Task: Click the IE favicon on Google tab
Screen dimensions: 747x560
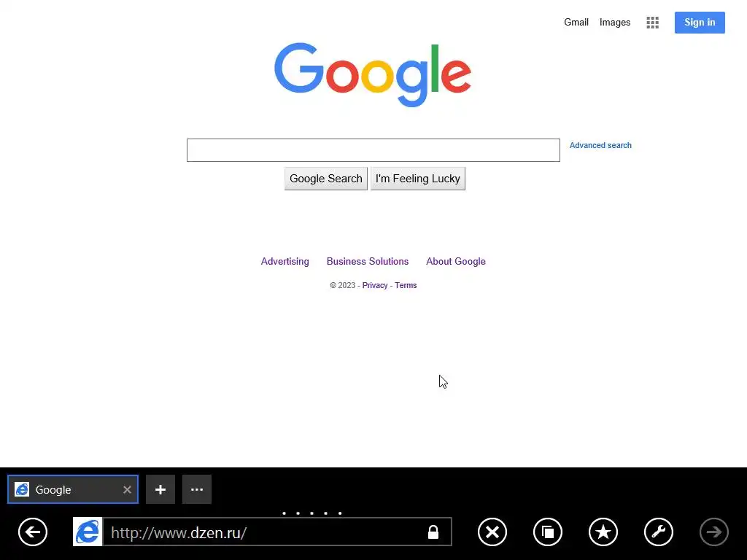Action: pos(22,489)
